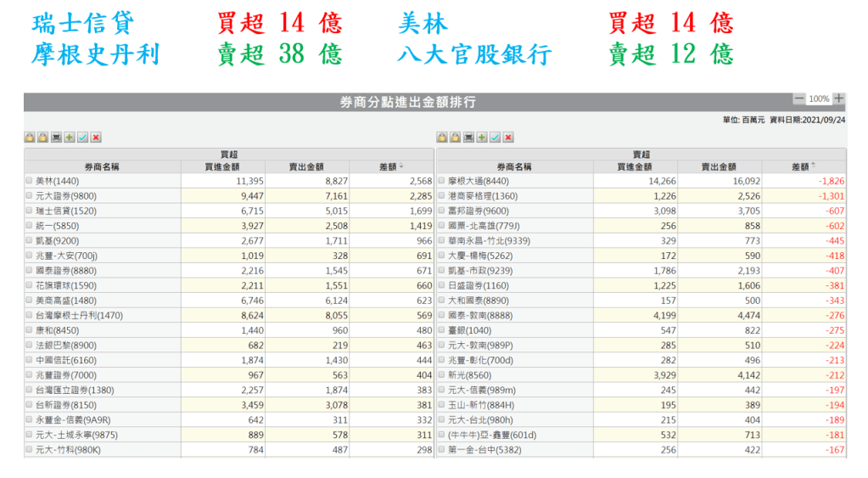Click the 賣出金額 header in right table
Image resolution: width=868 pixels, height=478 pixels.
pos(719,167)
